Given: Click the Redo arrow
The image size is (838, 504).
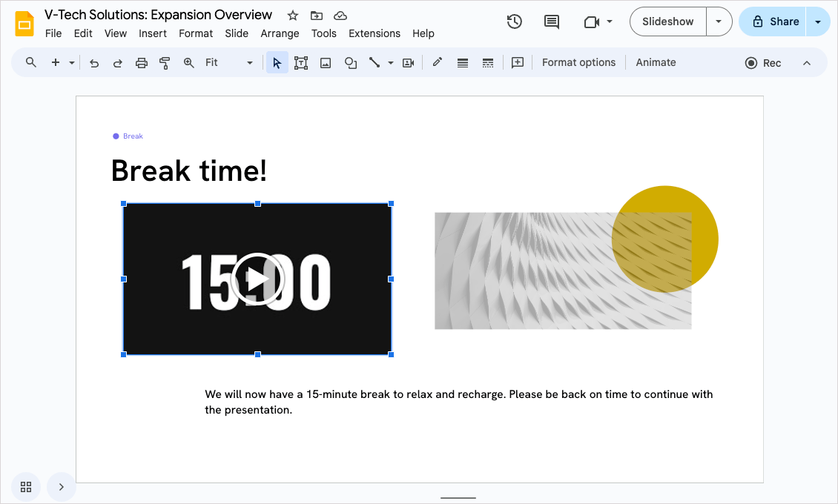Looking at the screenshot, I should coord(118,63).
